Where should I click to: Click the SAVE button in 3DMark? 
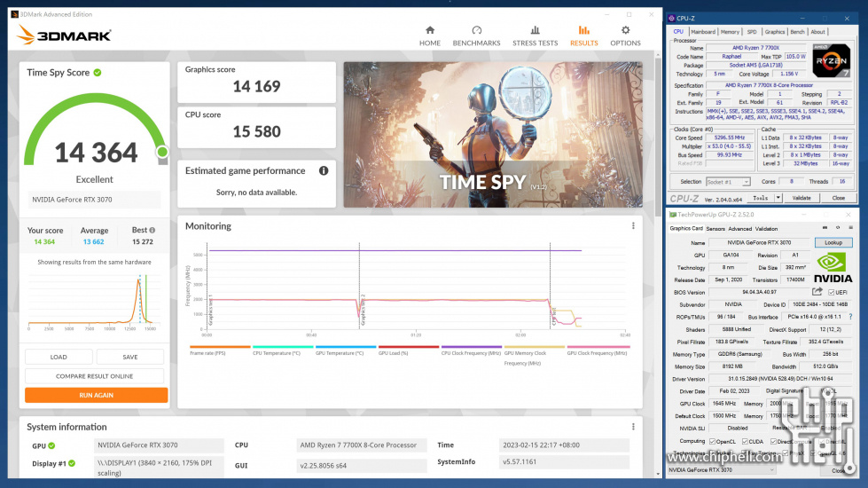point(130,358)
